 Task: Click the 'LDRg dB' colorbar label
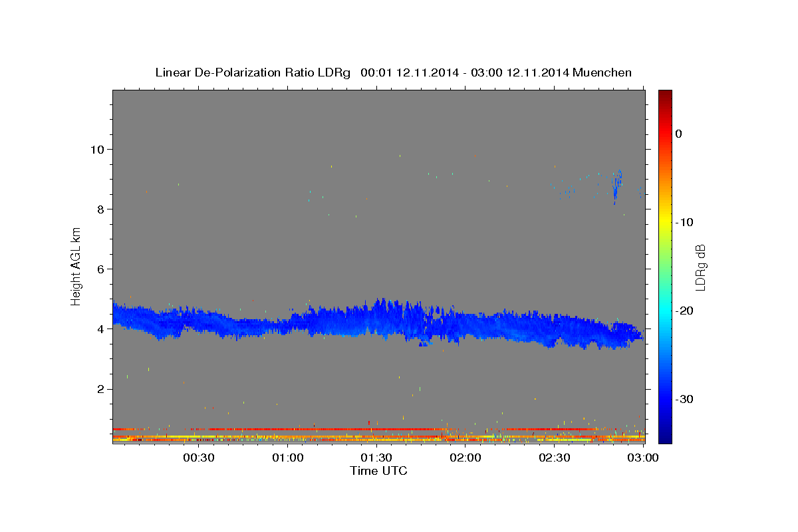700,267
